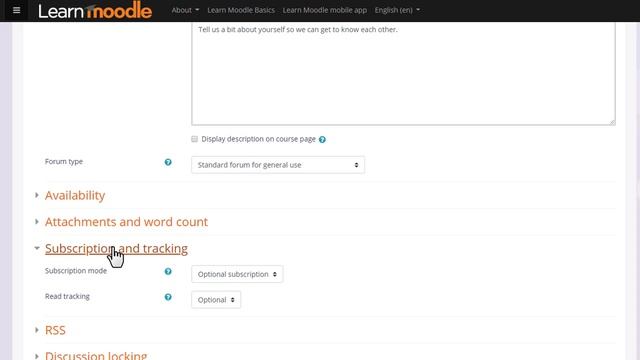This screenshot has width=640, height=360.
Task: Click inside the description text area
Action: coord(403,73)
